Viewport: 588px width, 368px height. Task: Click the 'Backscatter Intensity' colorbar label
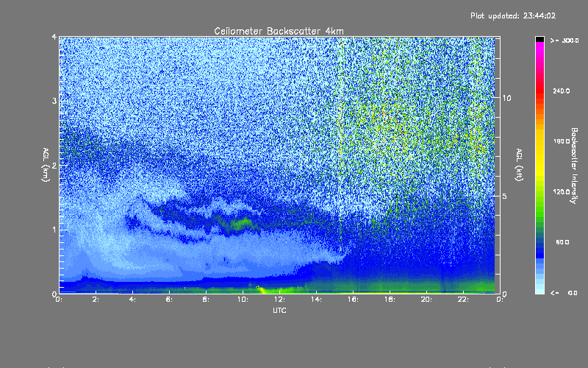(x=574, y=166)
